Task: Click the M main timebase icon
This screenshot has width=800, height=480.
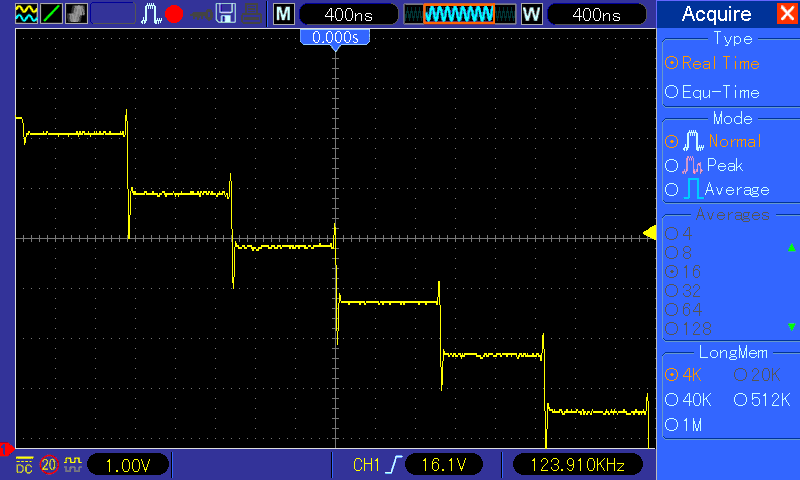Action: tap(284, 14)
